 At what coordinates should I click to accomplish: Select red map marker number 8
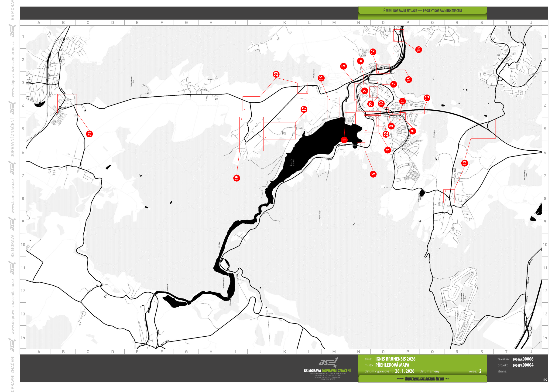pyautogui.click(x=391, y=126)
